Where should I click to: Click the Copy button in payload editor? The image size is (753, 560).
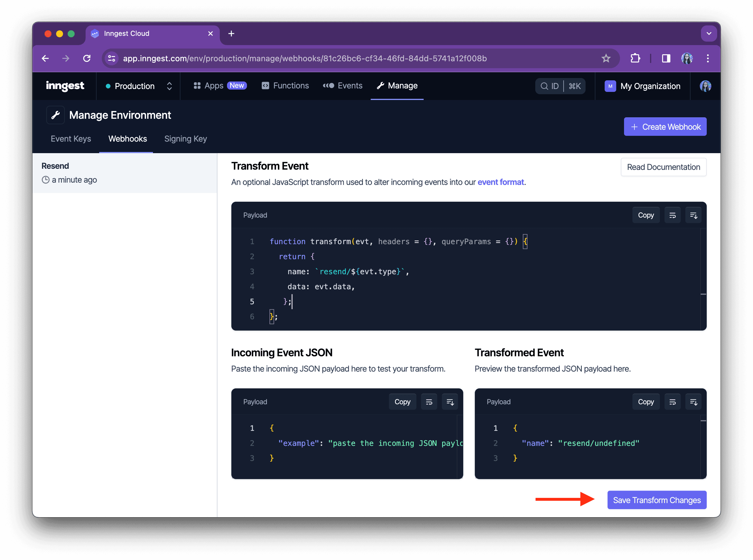[x=646, y=215]
